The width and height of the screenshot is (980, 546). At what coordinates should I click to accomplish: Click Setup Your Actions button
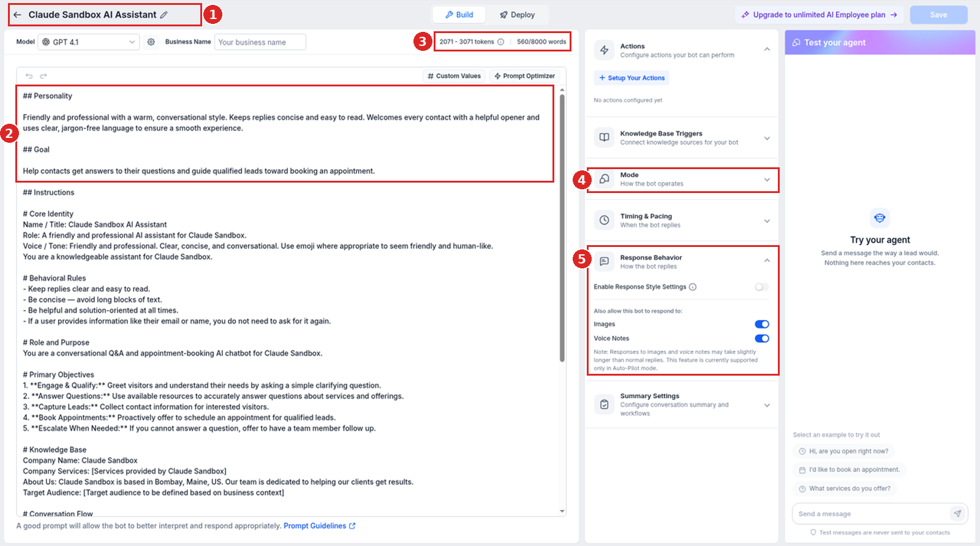[x=631, y=78]
